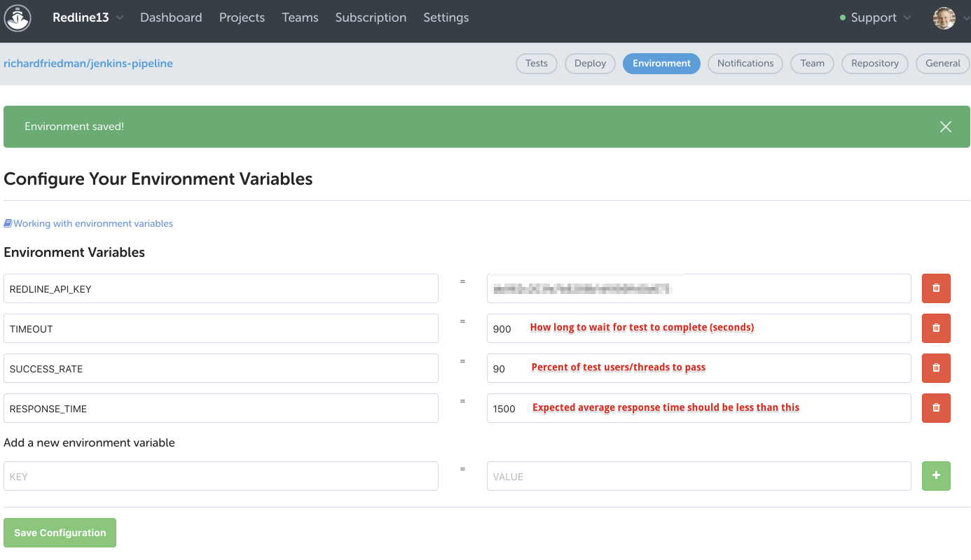This screenshot has width=971, height=560.
Task: Click the TIMEOUT value field showing 900
Action: tap(699, 328)
